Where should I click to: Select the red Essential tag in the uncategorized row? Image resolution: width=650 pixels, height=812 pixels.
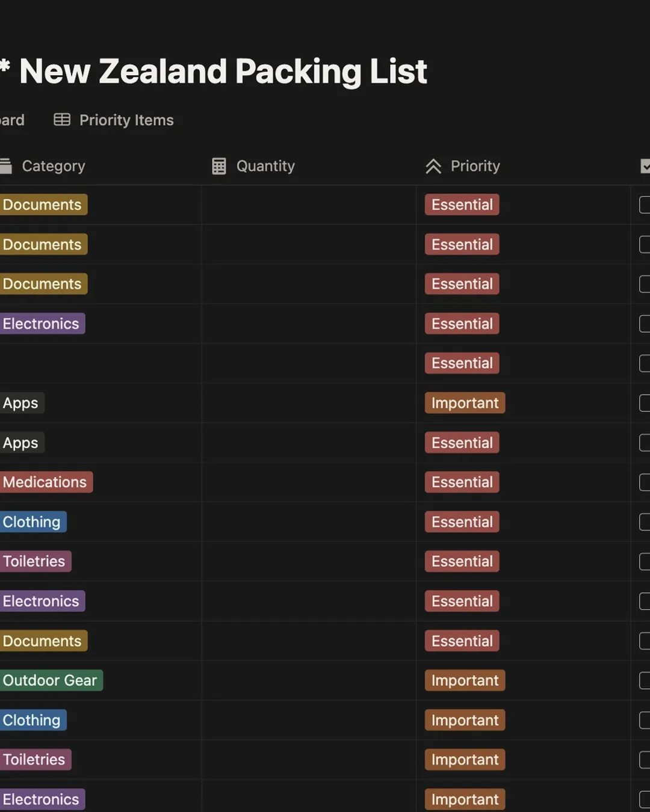pos(462,363)
